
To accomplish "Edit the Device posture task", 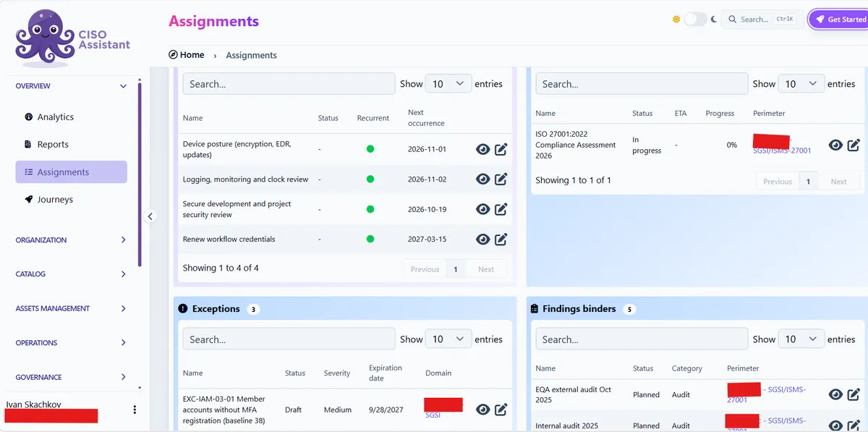I will coord(501,150).
